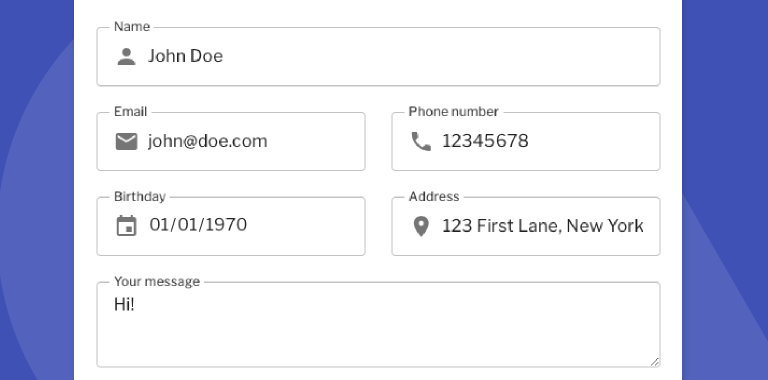Focus the address field 123 First Lane
768x380 pixels.
pyautogui.click(x=526, y=226)
